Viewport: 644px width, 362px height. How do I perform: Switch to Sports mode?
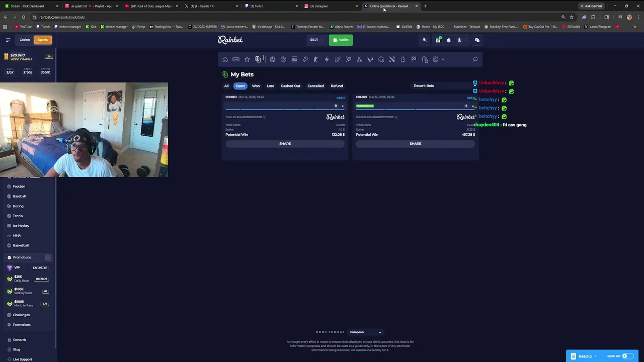pyautogui.click(x=43, y=40)
